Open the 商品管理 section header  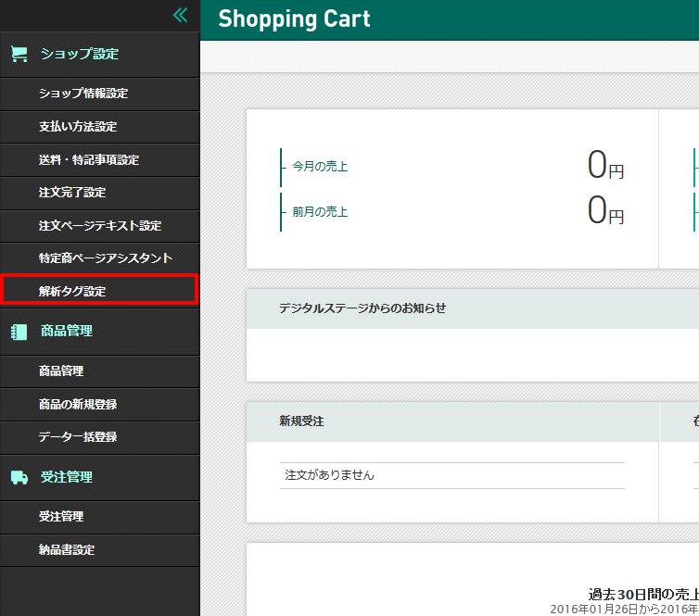tap(99, 332)
